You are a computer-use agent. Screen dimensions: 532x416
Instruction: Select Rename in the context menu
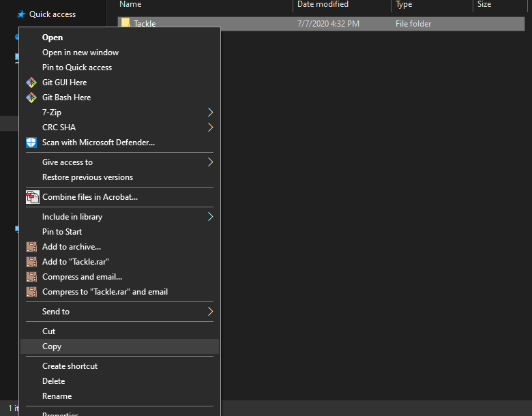(x=57, y=396)
